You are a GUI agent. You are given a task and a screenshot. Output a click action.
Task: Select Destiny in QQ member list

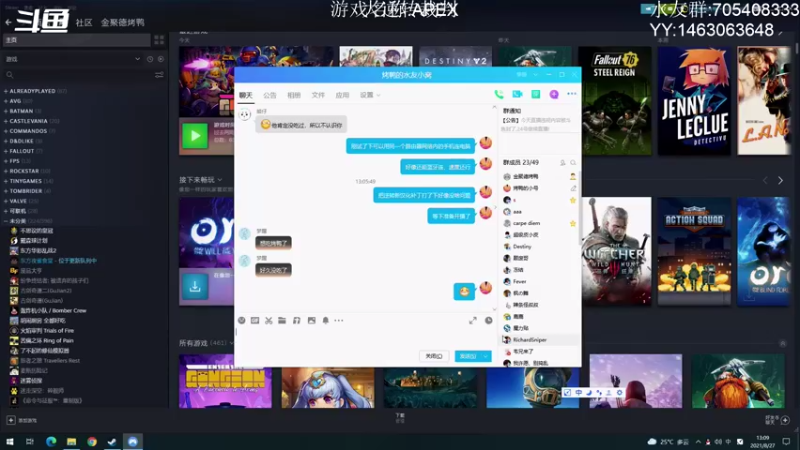pos(522,246)
